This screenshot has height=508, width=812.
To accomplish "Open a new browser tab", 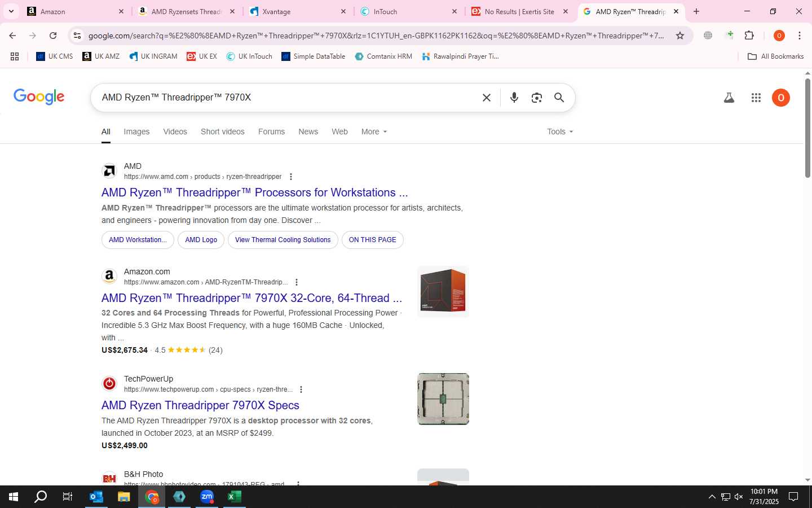I will point(696,11).
